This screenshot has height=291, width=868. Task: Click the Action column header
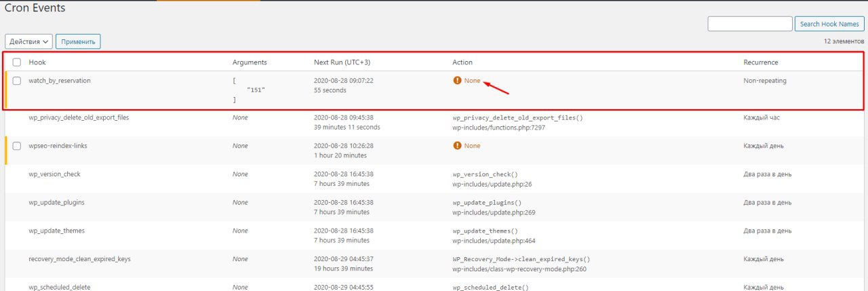pos(462,62)
